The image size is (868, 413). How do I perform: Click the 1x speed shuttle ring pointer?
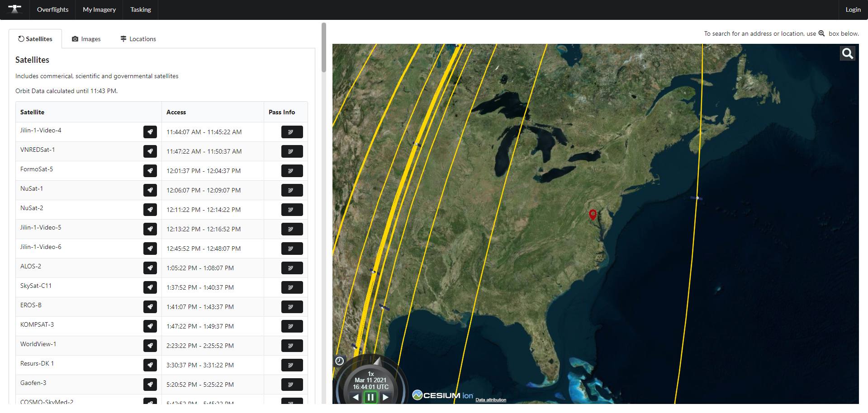377,361
